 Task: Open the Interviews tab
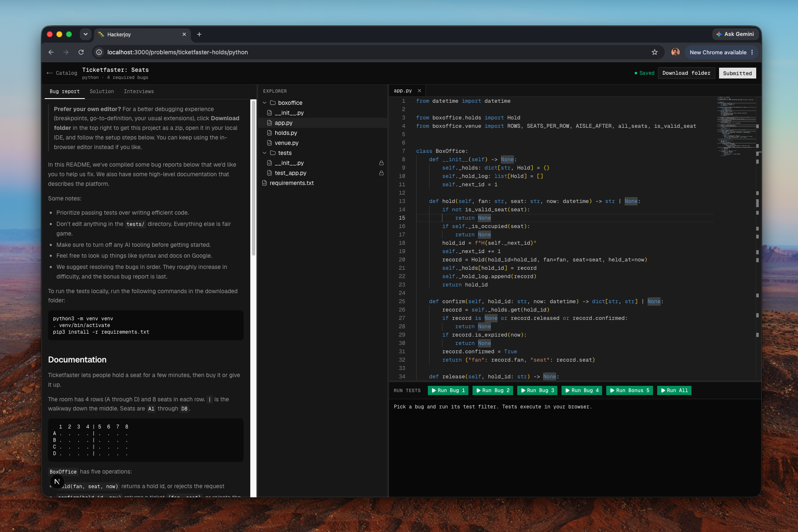click(139, 91)
